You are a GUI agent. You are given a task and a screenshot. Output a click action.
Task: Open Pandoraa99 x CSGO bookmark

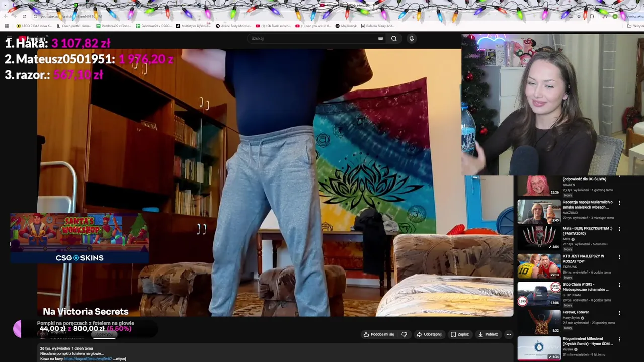153,26
